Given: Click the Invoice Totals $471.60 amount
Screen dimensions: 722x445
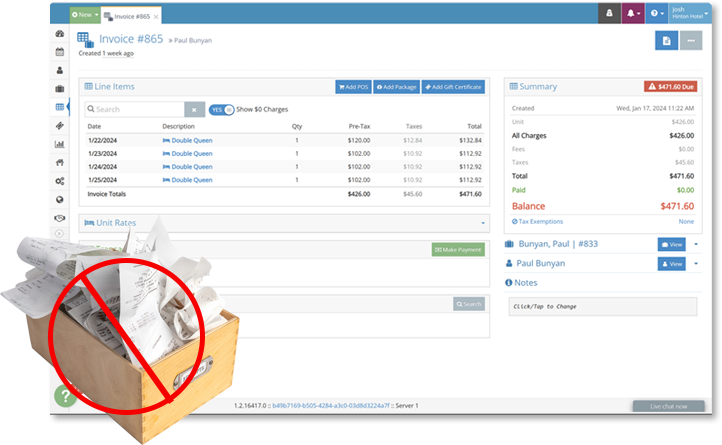Looking at the screenshot, I should point(470,194).
